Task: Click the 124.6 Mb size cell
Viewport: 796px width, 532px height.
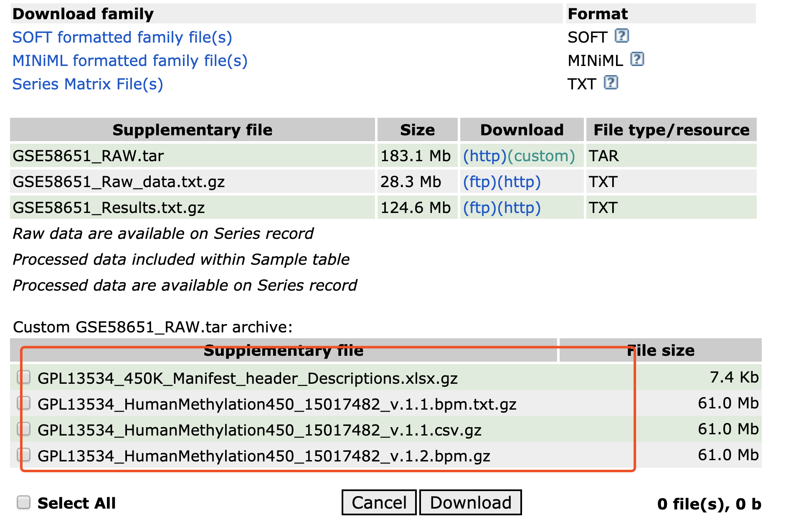Action: (418, 208)
